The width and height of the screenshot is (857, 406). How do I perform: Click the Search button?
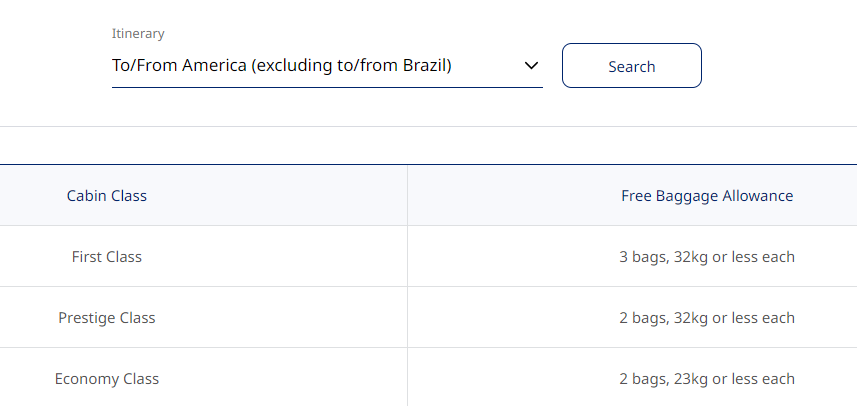pyautogui.click(x=631, y=66)
